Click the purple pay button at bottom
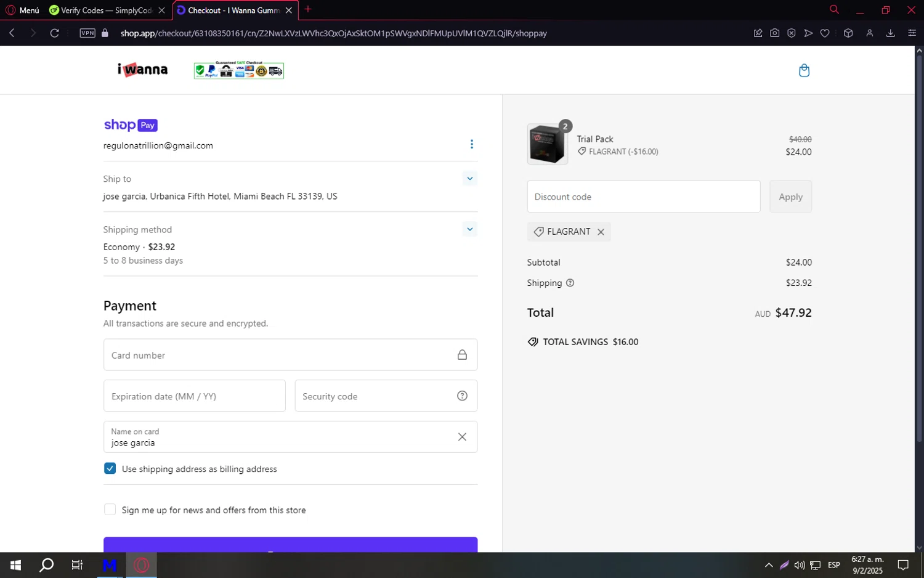This screenshot has width=924, height=578. tap(290, 545)
